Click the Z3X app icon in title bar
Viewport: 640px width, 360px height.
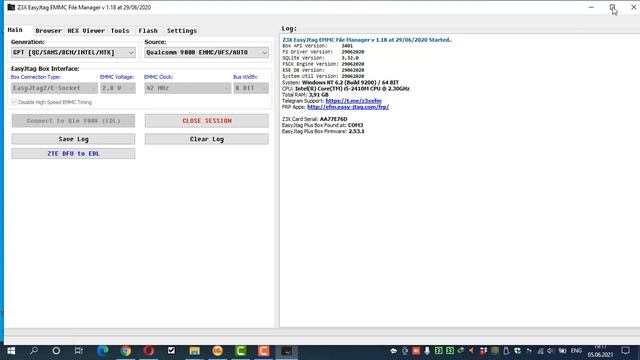point(11,7)
